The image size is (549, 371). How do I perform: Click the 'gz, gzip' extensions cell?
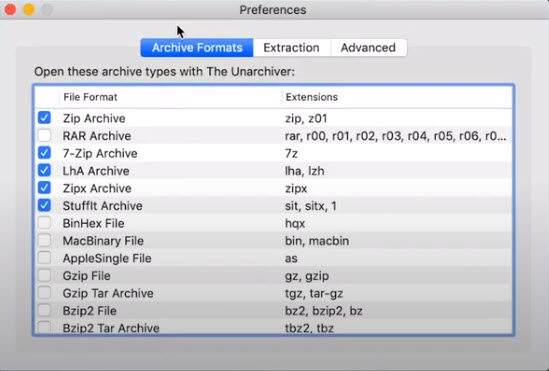coord(307,276)
